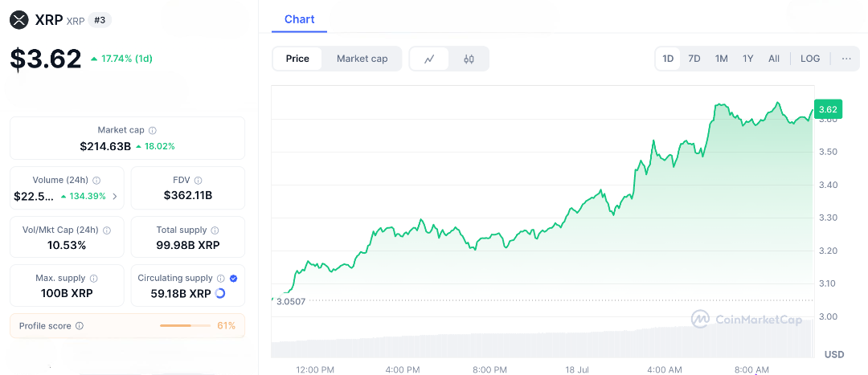
Task: Click the FDV info icon
Action: (198, 181)
